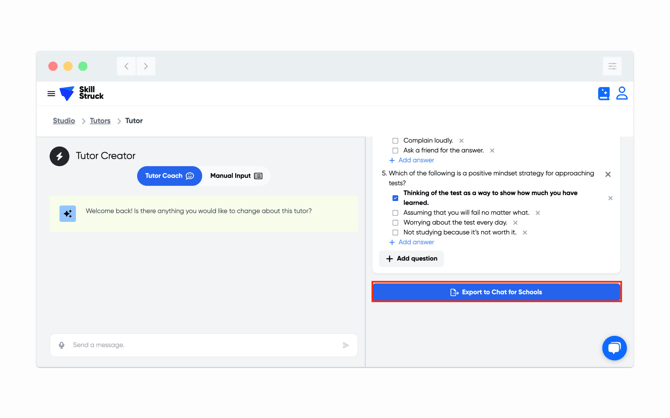Go to Studio in the breadcrumb
670x418 pixels.
[64, 121]
